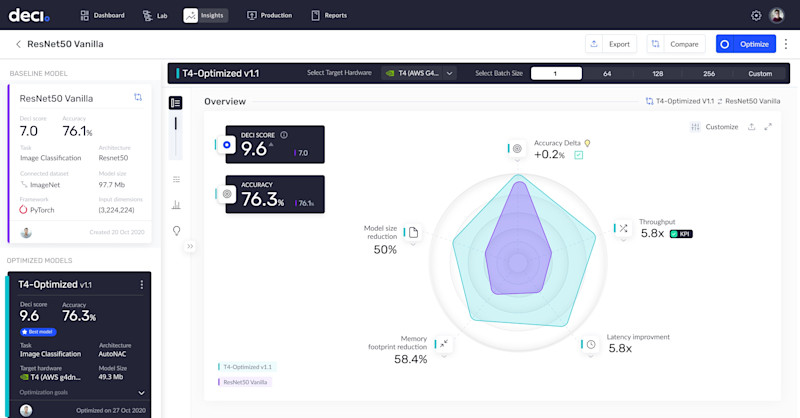This screenshot has height=418, width=800.
Task: Select the bar chart sidebar icon
Action: [x=177, y=205]
